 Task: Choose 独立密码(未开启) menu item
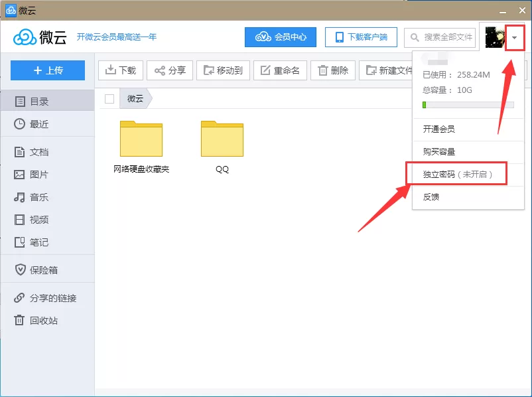[x=468, y=174]
